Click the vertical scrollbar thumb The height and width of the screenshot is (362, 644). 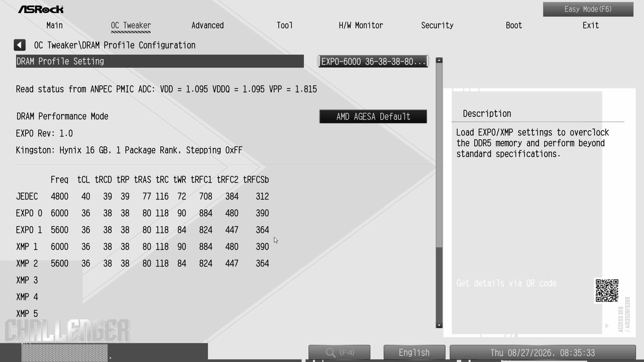(439, 156)
